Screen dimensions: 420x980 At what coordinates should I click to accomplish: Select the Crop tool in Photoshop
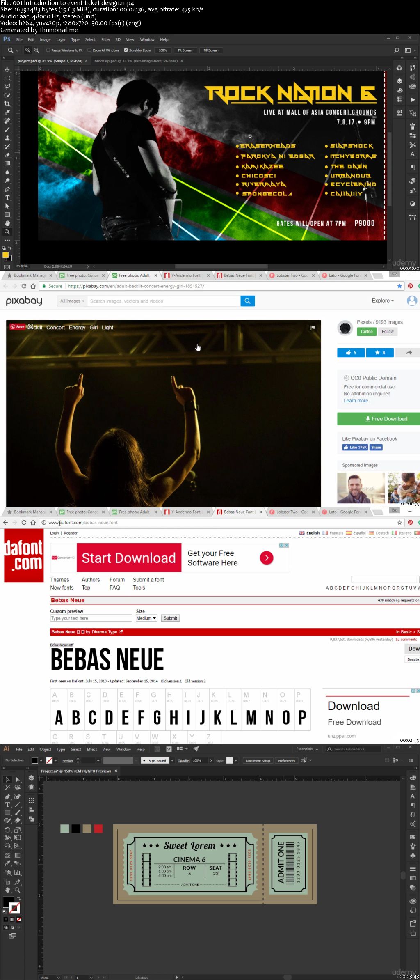pyautogui.click(x=7, y=104)
